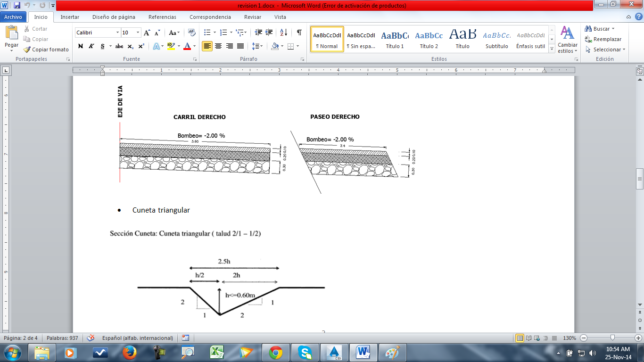Viewport: 644px width, 362px height.
Task: Click the tab selector at ruler corner
Action: [6, 71]
